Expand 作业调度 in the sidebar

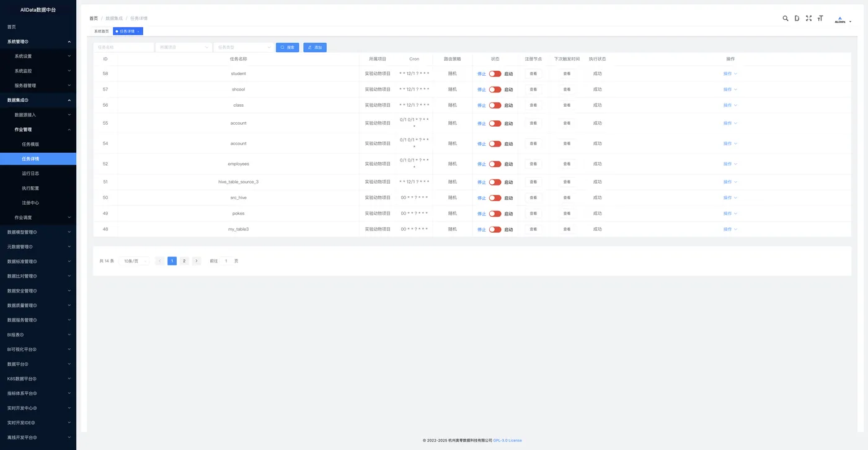pos(38,217)
